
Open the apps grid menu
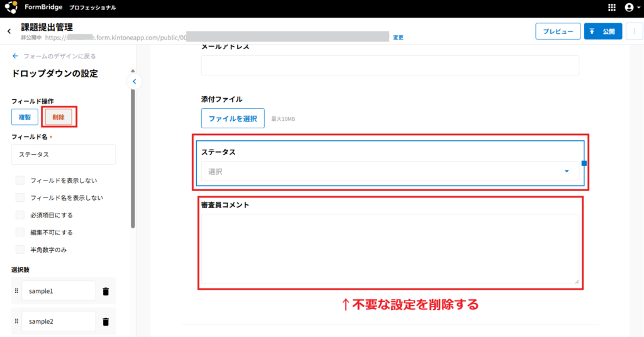(x=612, y=8)
